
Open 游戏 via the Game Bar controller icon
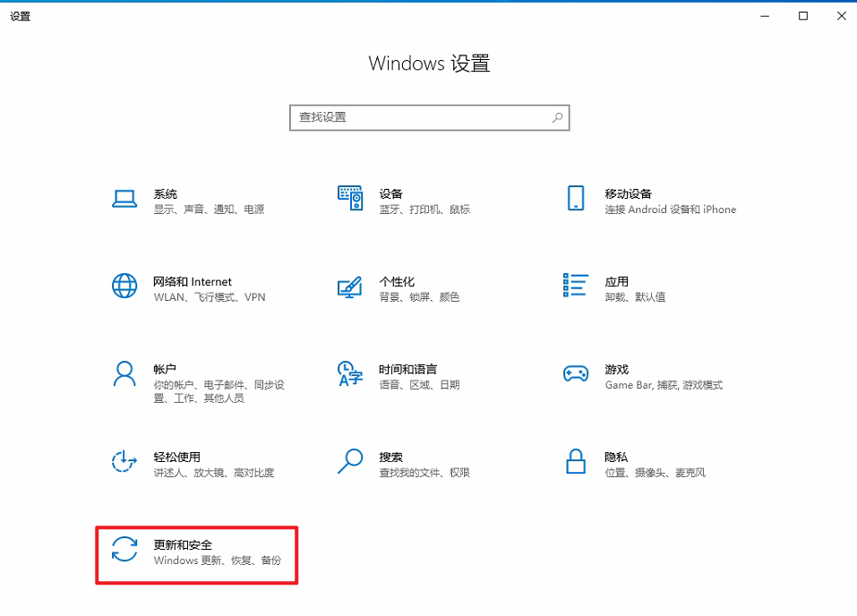[x=575, y=374]
